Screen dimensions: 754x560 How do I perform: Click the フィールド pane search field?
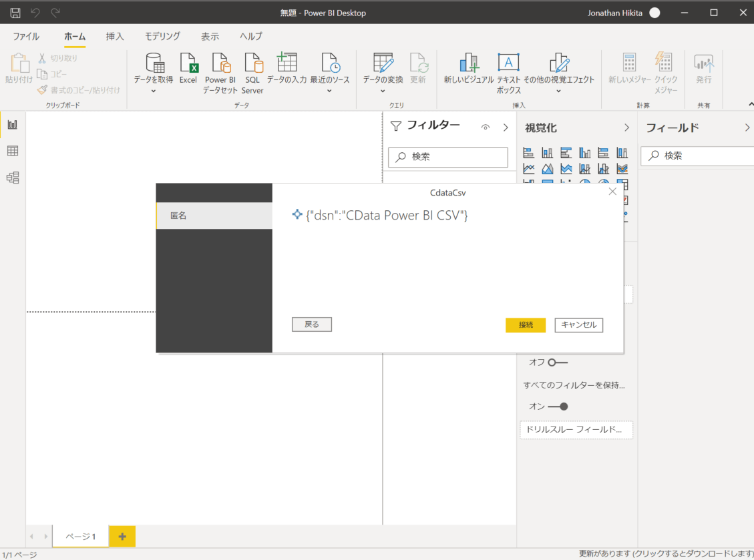pos(697,156)
